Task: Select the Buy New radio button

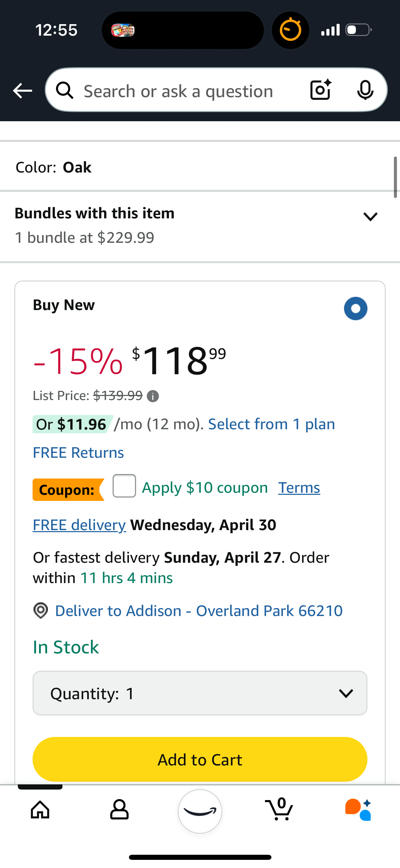Action: pos(355,308)
